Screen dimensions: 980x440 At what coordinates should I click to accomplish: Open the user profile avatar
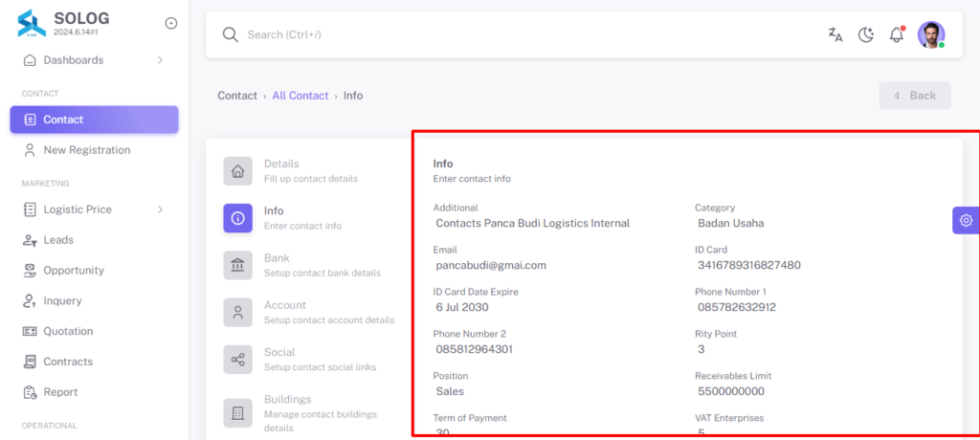point(931,34)
